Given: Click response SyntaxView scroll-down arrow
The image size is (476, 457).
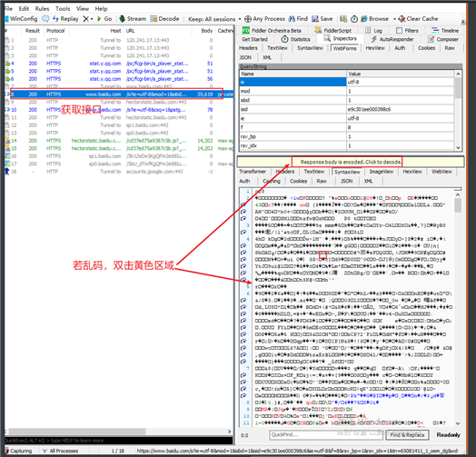Looking at the screenshot, I should click(458, 423).
